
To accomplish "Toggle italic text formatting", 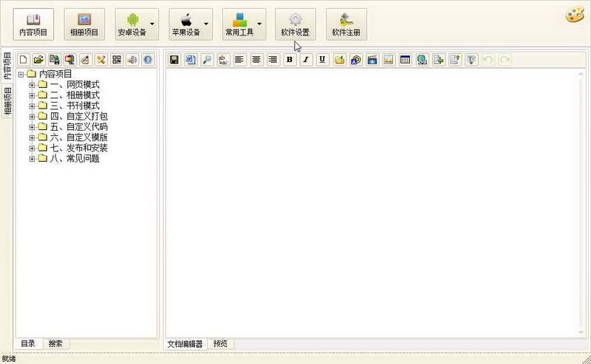I will pyautogui.click(x=306, y=60).
